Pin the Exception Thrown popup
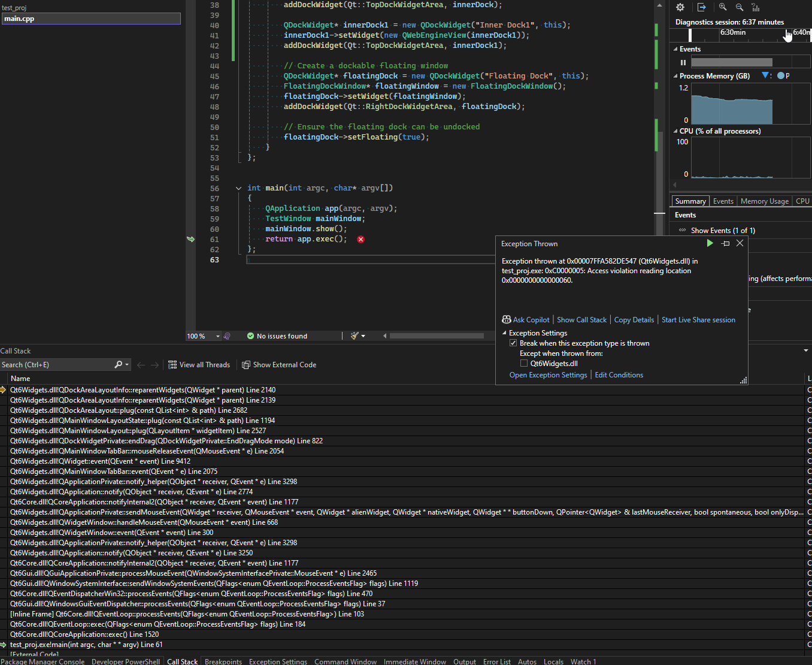Screen dimensions: 812x665 726,243
